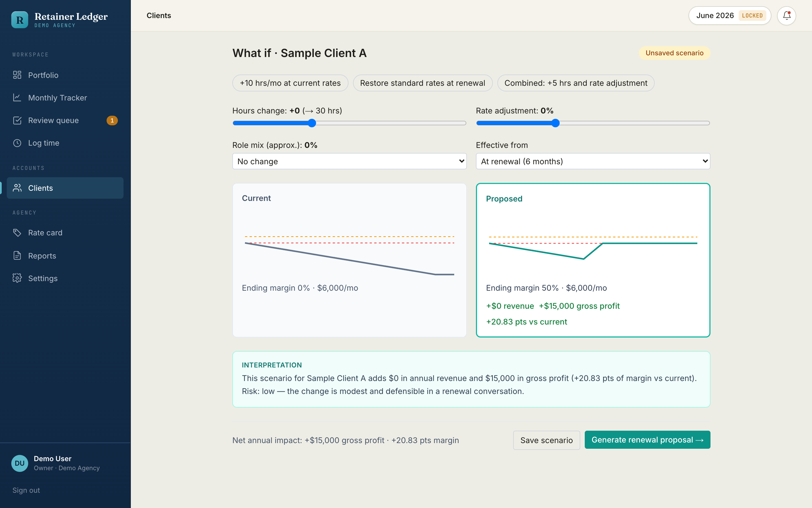Open the Effective from dropdown
812x508 pixels.
coord(593,161)
